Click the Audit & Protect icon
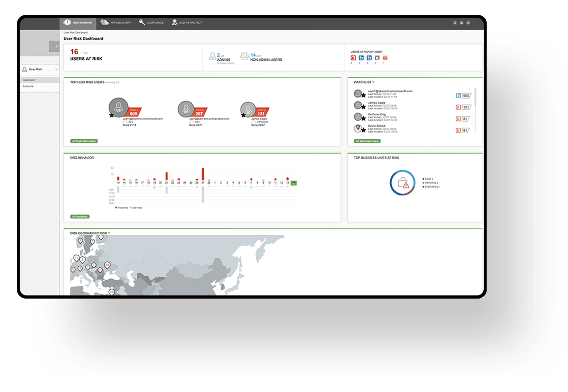Viewport: 568px width, 392px height. click(x=175, y=22)
